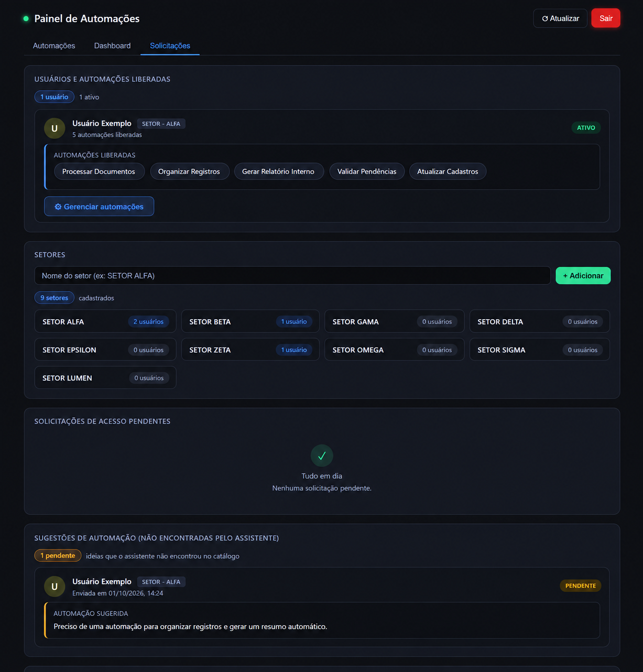Refresh the panel with Atualizar
This screenshot has width=643, height=672.
560,18
